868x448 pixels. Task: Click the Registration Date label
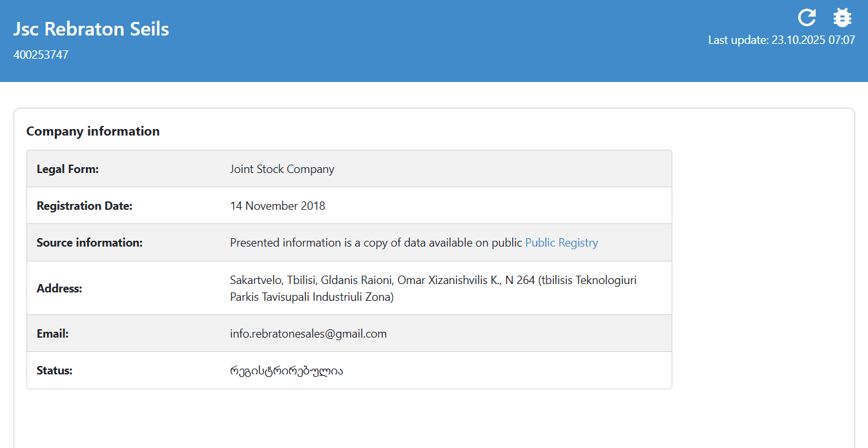pyautogui.click(x=85, y=206)
